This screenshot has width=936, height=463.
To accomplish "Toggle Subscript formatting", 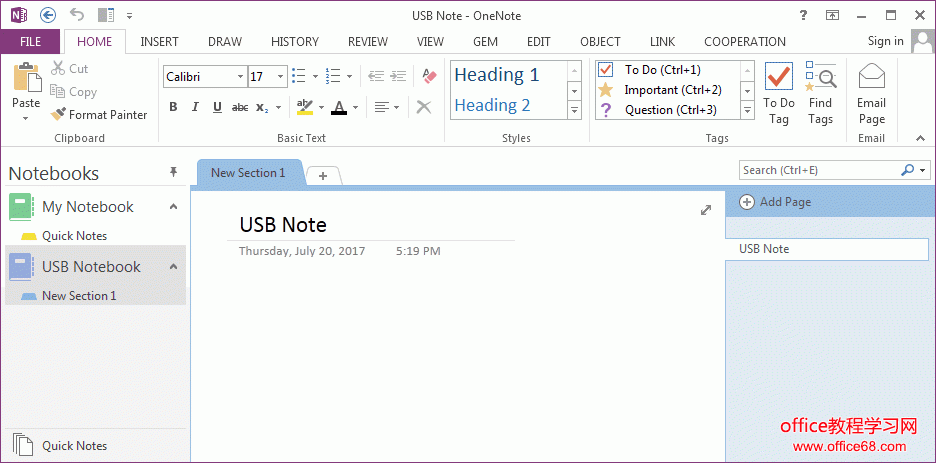I will (x=262, y=107).
